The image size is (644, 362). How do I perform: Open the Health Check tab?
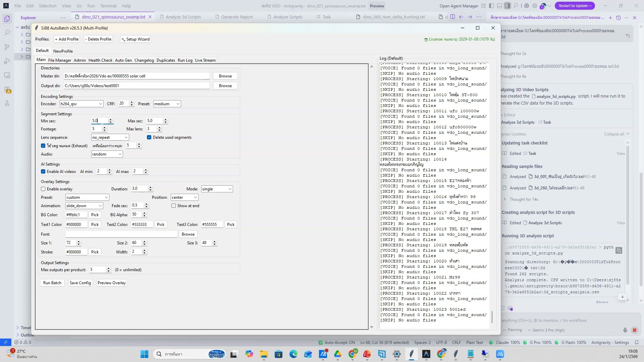click(100, 60)
